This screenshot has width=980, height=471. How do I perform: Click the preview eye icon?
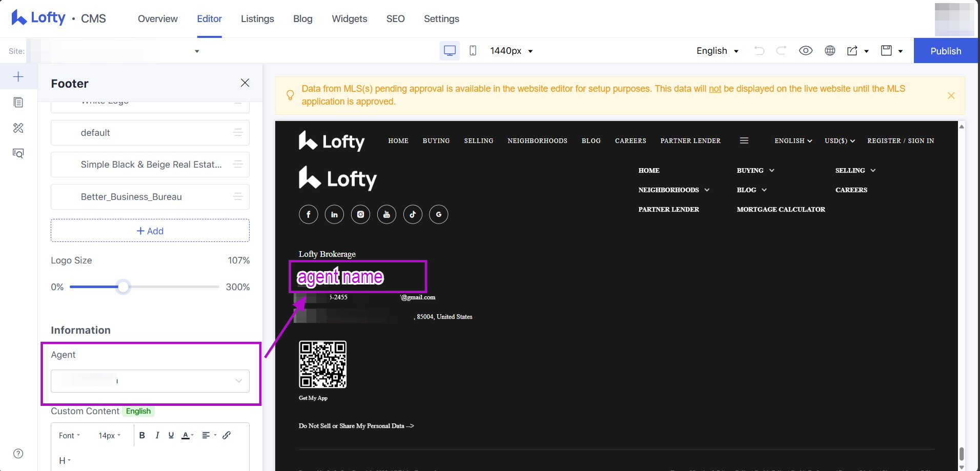805,51
